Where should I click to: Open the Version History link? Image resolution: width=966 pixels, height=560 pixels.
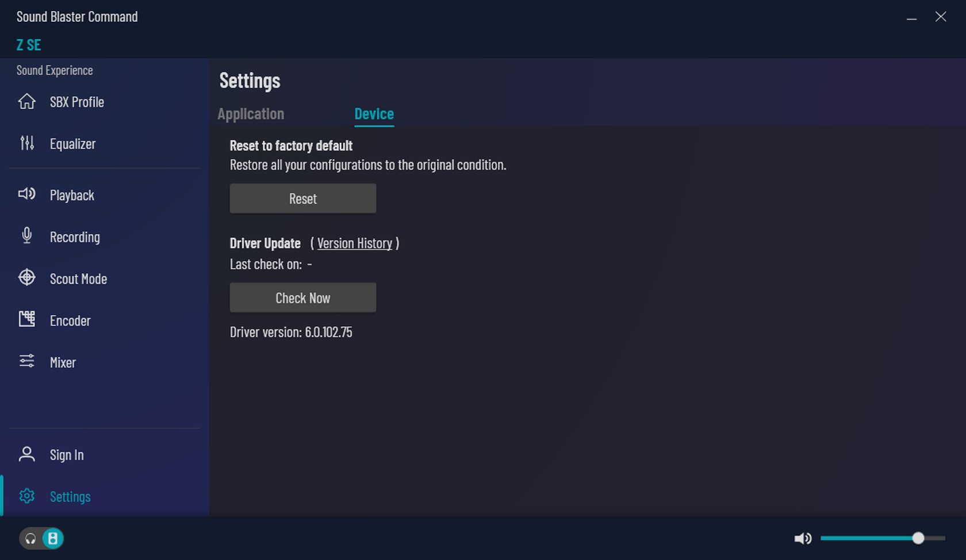pos(355,243)
